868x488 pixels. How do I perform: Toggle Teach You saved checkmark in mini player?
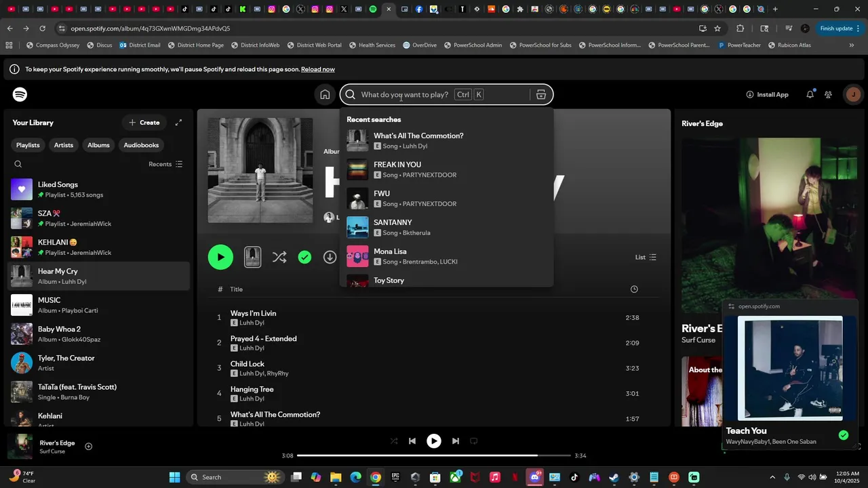pos(843,435)
